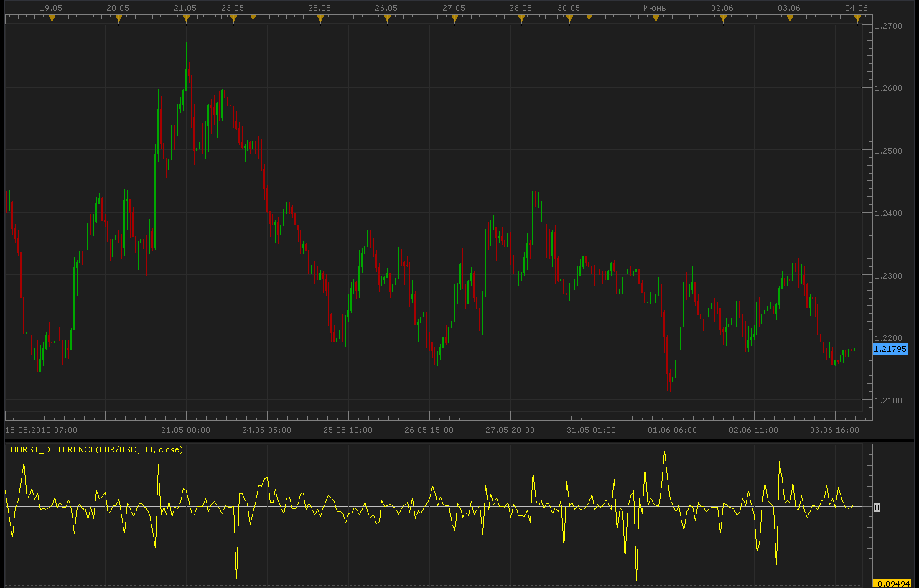Click the yellow -0.09494 indicator value label
The width and height of the screenshot is (919, 588).
click(x=892, y=583)
